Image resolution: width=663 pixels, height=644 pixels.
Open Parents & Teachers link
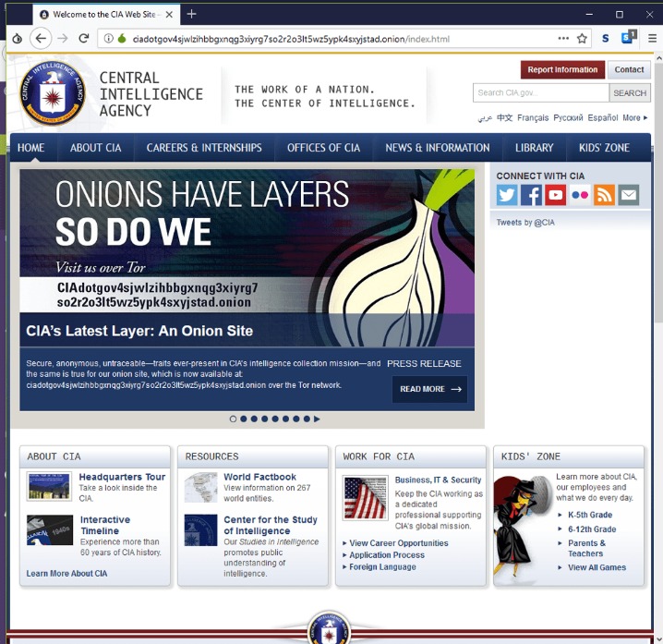pyautogui.click(x=587, y=549)
